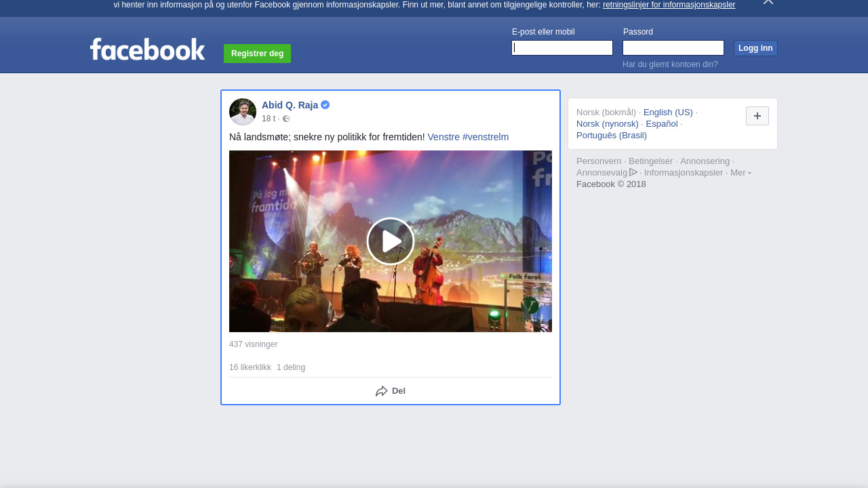Open the 18 t post timestamp
Image resolution: width=868 pixels, height=488 pixels.
coord(269,119)
